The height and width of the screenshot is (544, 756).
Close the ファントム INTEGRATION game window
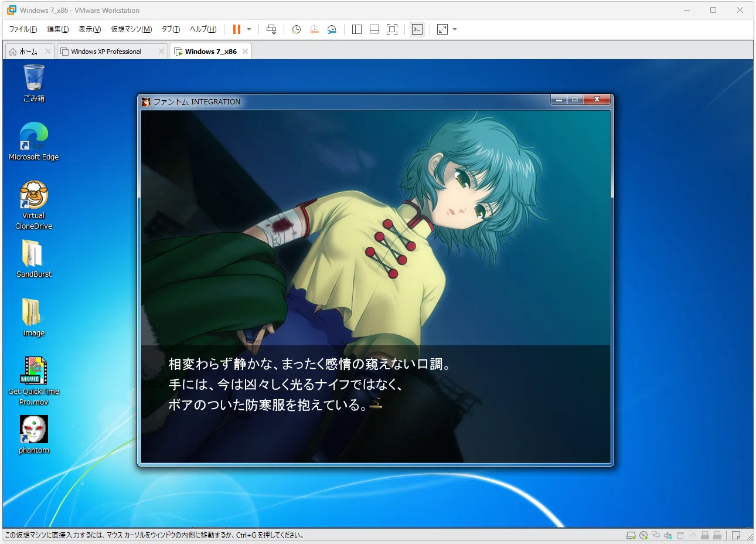tap(597, 100)
